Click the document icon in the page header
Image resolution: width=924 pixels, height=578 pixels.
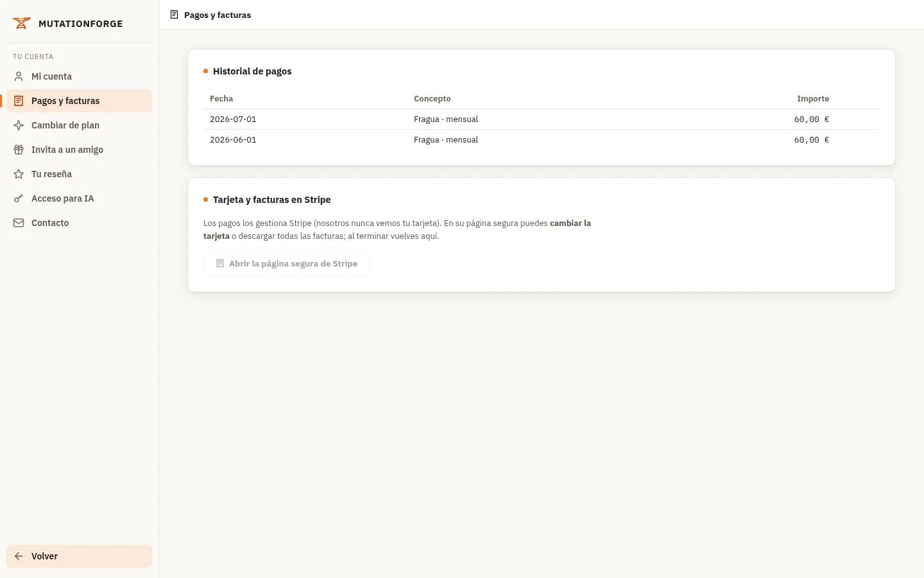[x=174, y=15]
